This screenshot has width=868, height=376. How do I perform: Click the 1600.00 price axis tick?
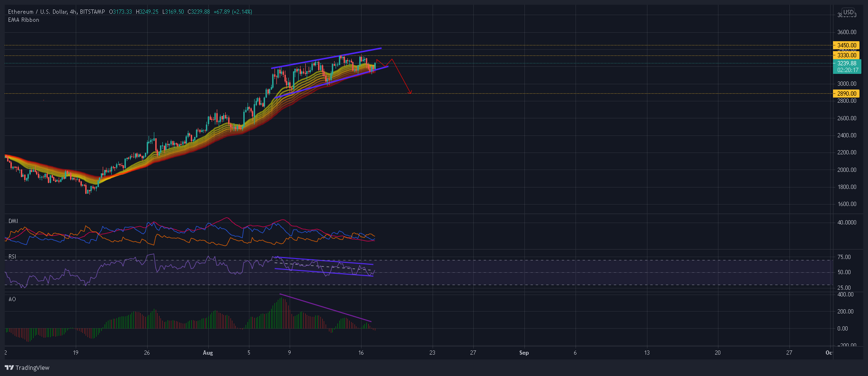[x=847, y=204]
